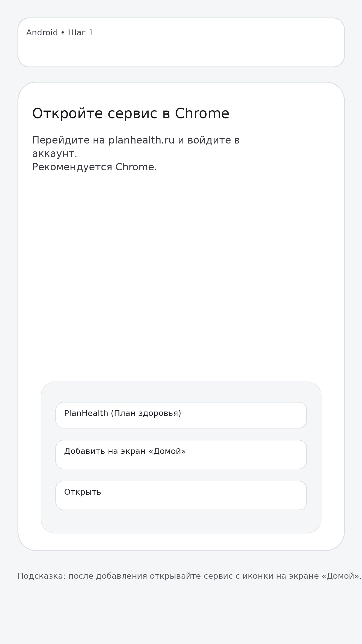Click the gray panel below the "Открыть" row
Viewport: 362px width, 644px height.
coord(181,521)
